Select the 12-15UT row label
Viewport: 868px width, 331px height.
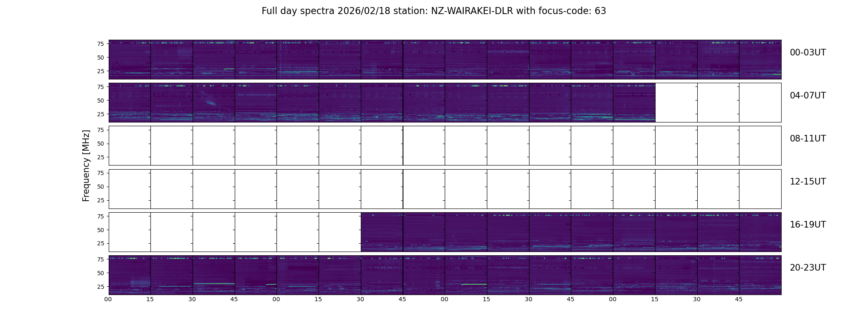click(x=808, y=182)
